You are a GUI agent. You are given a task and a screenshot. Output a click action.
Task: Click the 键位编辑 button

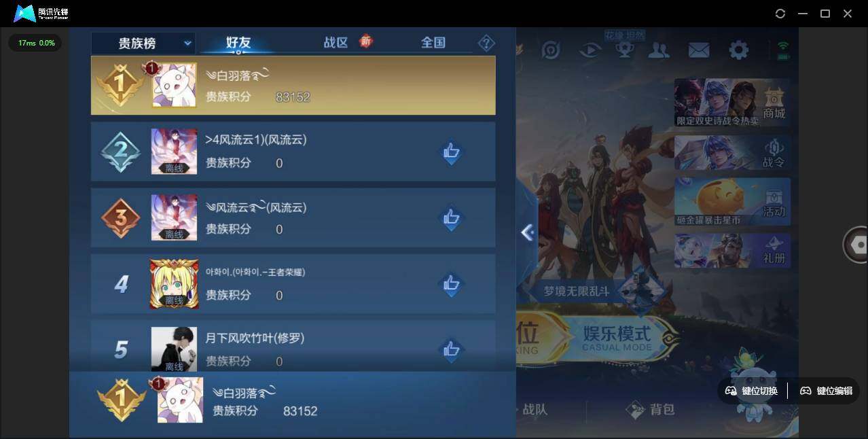pyautogui.click(x=827, y=391)
